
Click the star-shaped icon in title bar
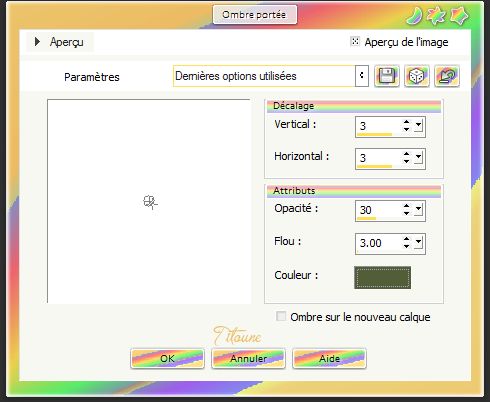[459, 16]
